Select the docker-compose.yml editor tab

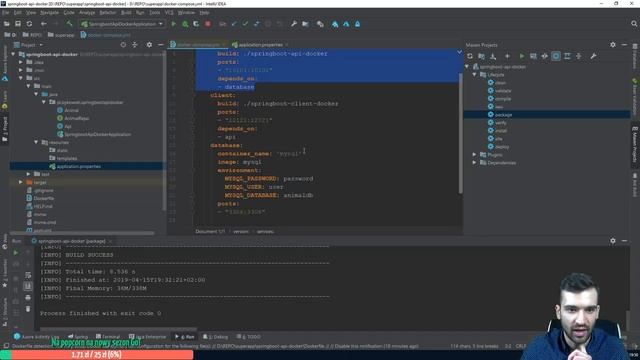coord(198,44)
